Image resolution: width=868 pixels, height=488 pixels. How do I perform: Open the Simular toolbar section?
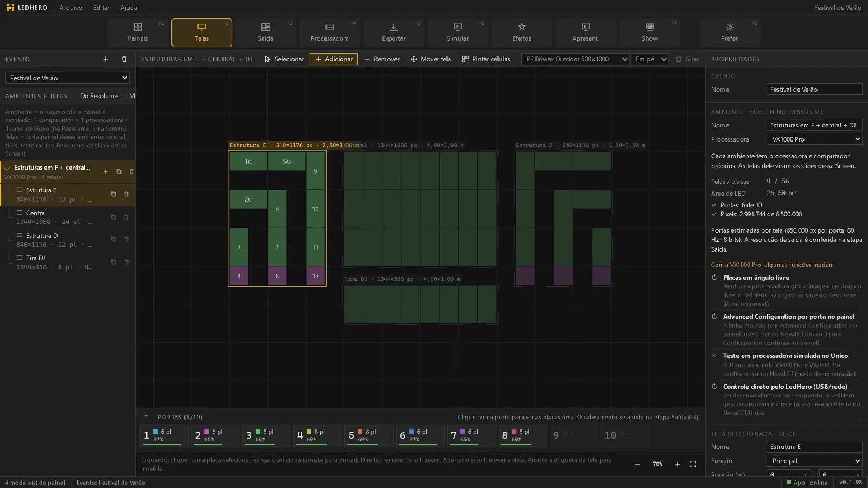458,33
